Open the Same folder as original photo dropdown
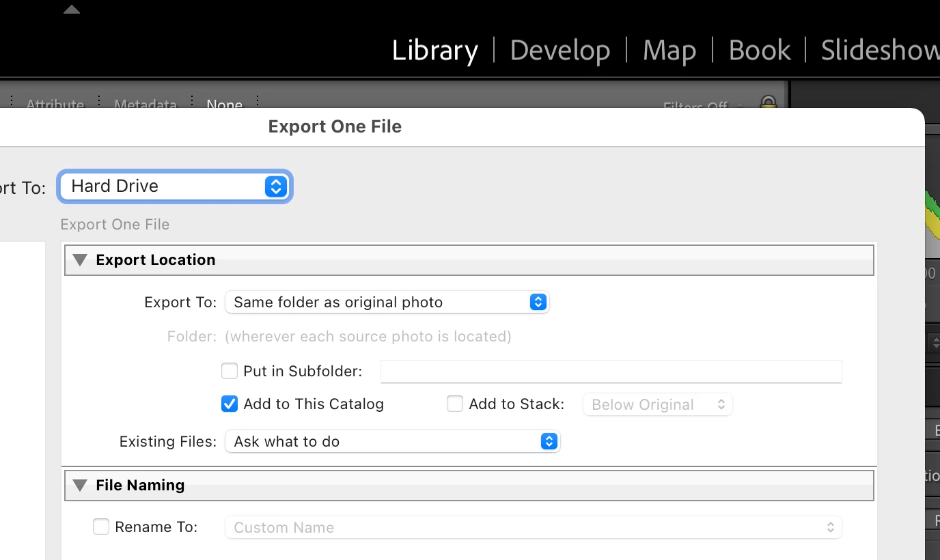This screenshot has height=560, width=940. click(387, 302)
